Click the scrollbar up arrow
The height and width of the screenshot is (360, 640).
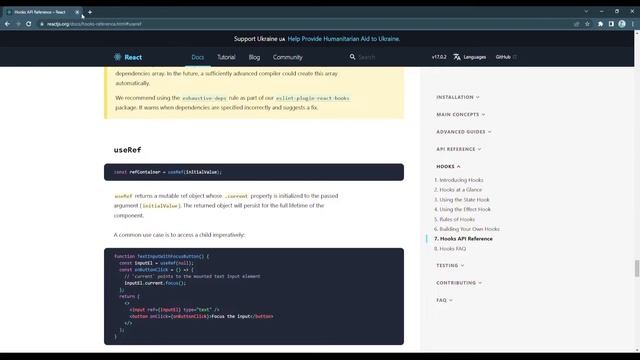637,33
